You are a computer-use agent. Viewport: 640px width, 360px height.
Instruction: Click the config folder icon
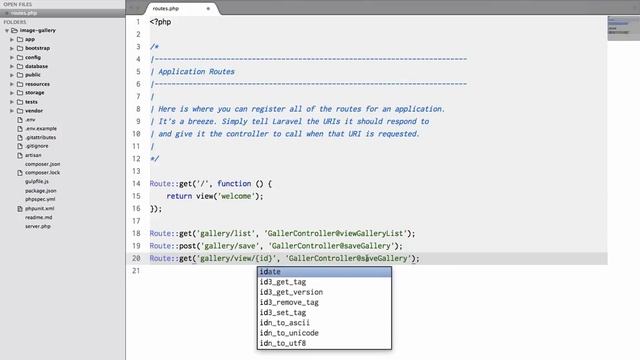[x=20, y=58]
